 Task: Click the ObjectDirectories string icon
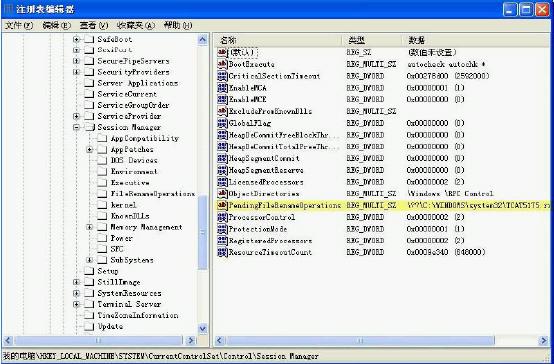click(222, 194)
